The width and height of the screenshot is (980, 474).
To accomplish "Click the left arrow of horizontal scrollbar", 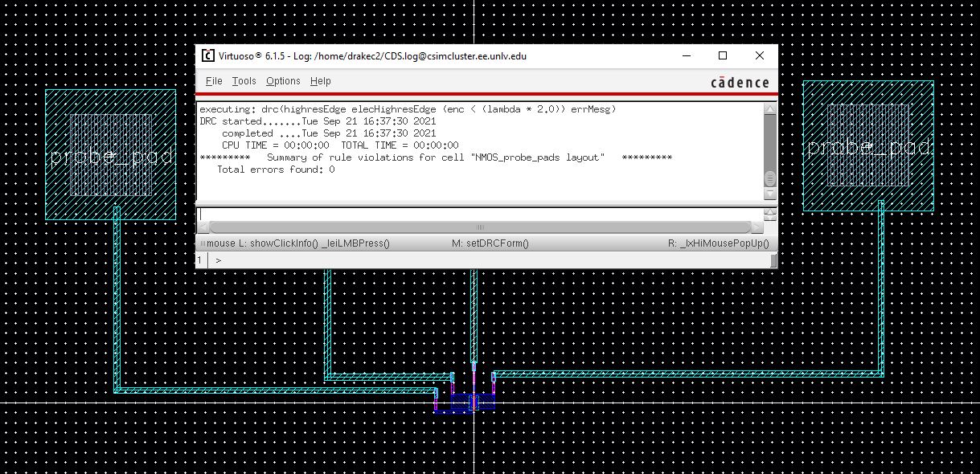I will (203, 227).
